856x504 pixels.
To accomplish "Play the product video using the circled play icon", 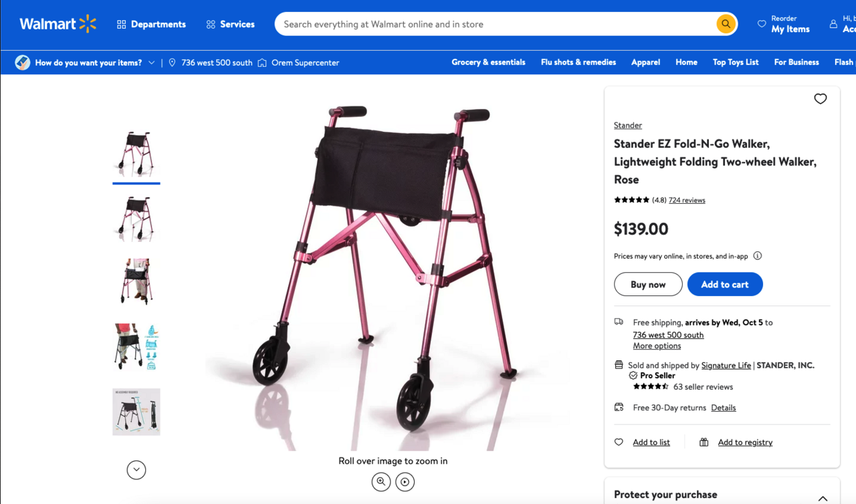I will 405,482.
